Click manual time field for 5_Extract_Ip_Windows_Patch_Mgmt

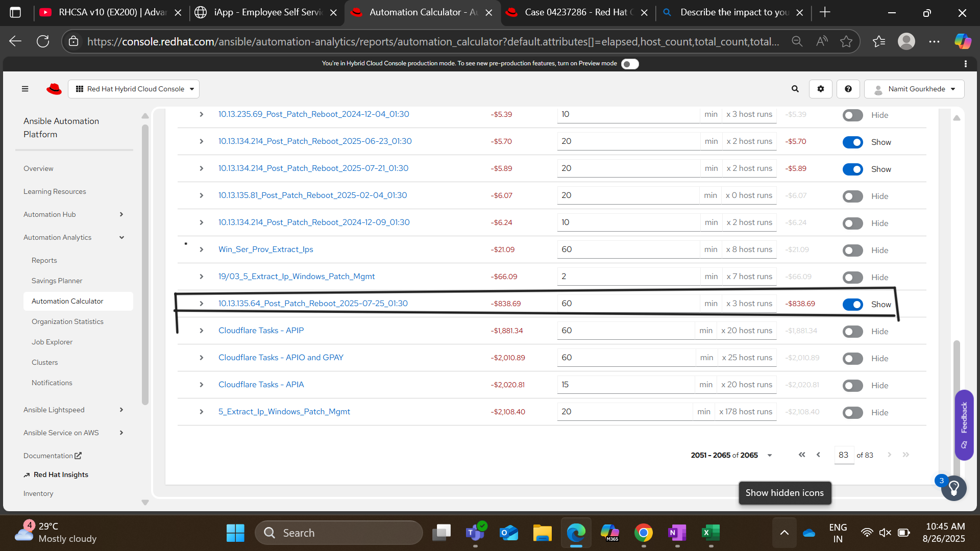click(624, 412)
